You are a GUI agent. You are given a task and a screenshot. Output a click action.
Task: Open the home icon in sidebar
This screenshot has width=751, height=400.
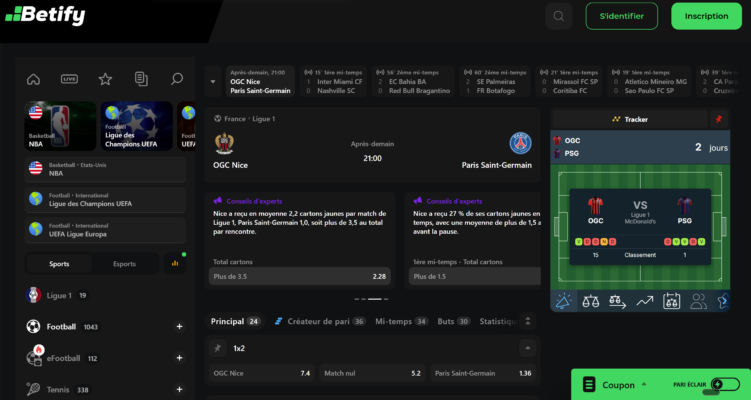coord(34,79)
